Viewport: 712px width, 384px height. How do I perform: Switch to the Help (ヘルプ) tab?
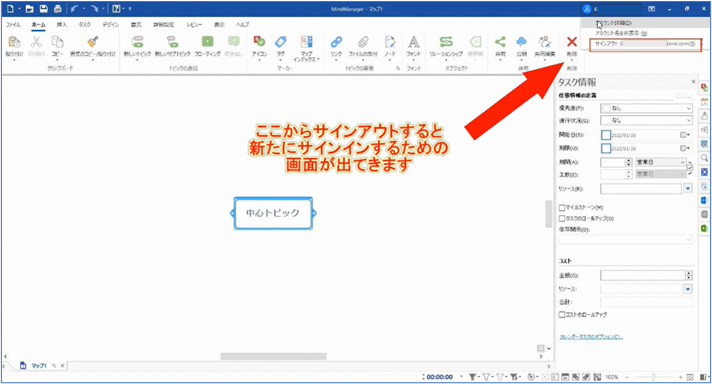(x=242, y=25)
